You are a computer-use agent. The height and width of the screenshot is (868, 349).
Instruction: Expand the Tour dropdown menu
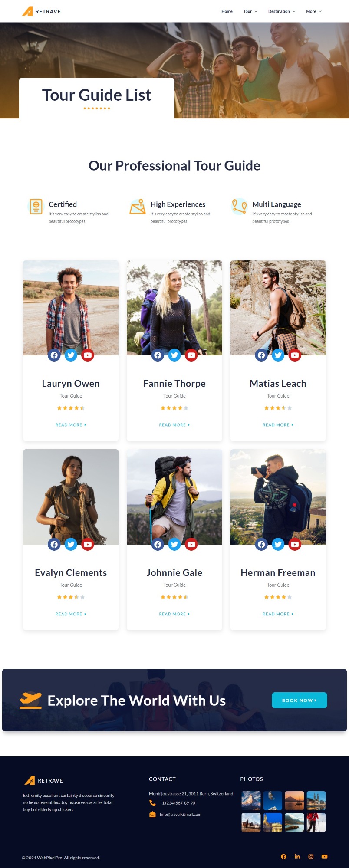(x=250, y=11)
